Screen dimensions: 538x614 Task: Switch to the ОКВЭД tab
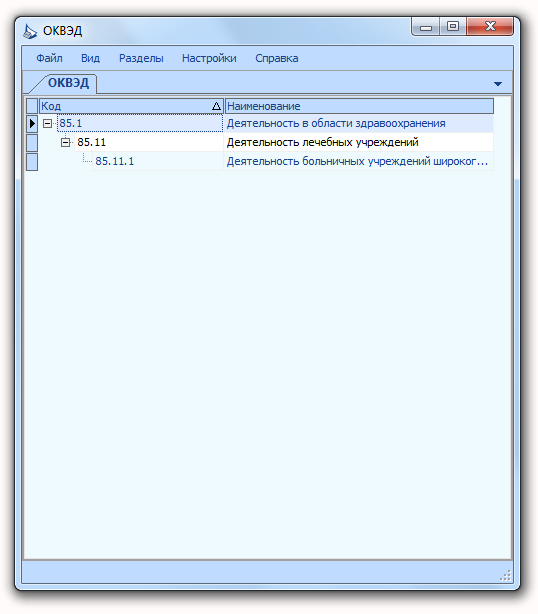pos(68,83)
